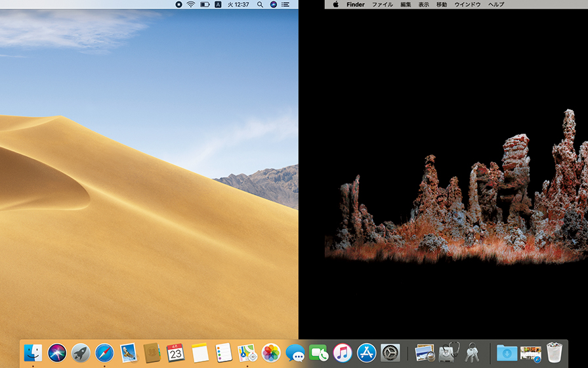Open Safari browser in Dock
The image size is (588, 368).
(x=104, y=353)
